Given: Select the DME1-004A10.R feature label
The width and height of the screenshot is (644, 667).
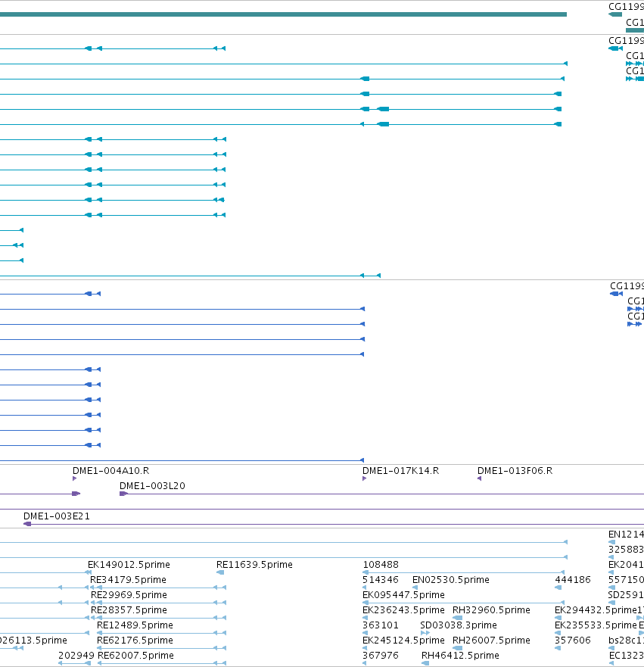Looking at the screenshot, I should [110, 471].
